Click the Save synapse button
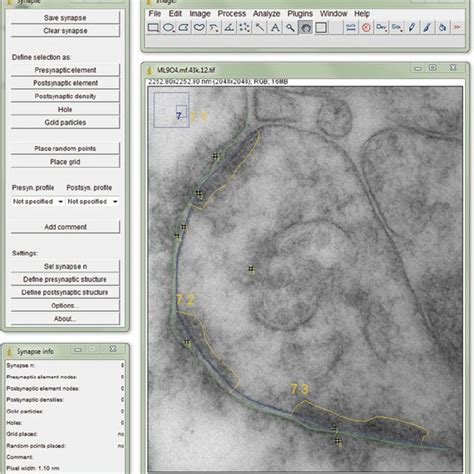The image size is (474, 474). click(65, 18)
